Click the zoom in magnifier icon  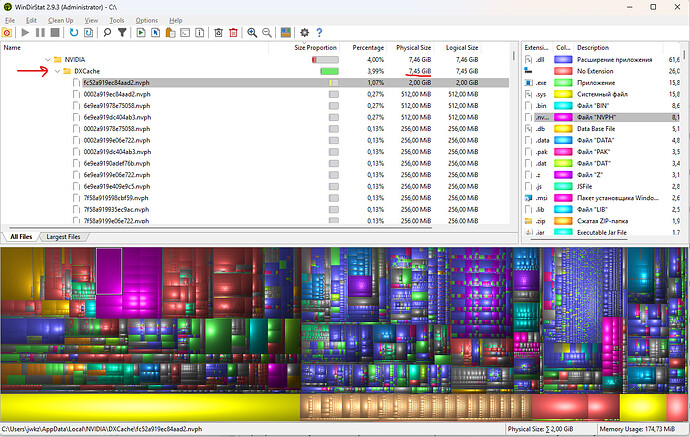tap(252, 33)
